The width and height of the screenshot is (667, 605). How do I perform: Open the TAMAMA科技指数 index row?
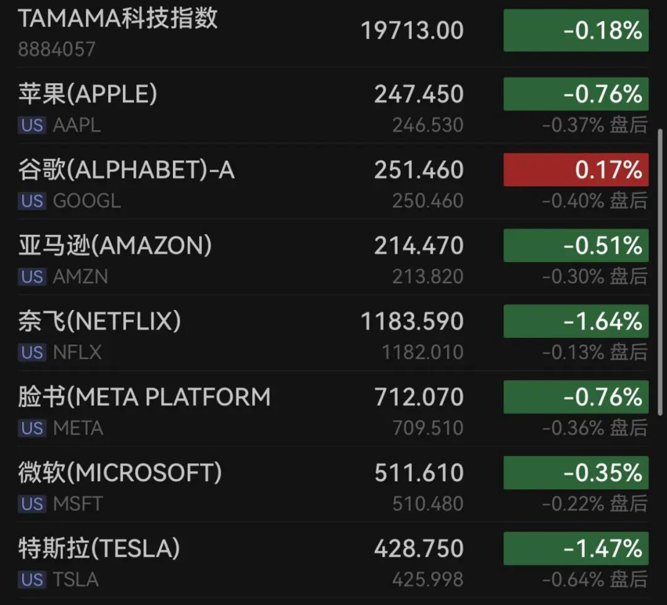pos(118,18)
